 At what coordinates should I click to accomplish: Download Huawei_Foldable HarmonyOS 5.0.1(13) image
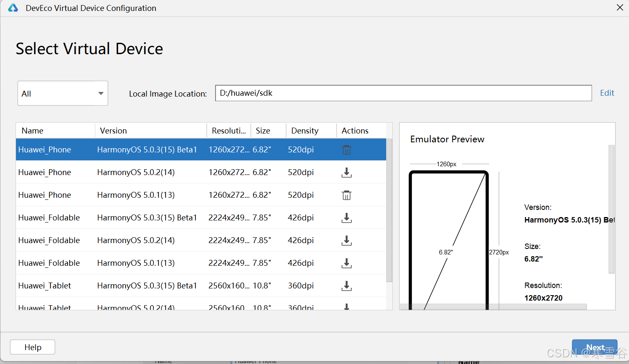point(346,263)
